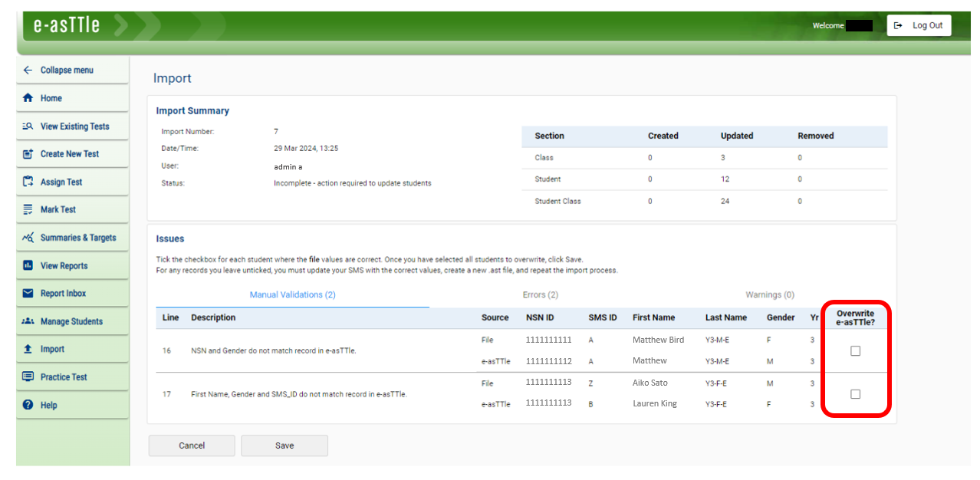
Task: Click the Help question mark icon
Action: tap(28, 404)
